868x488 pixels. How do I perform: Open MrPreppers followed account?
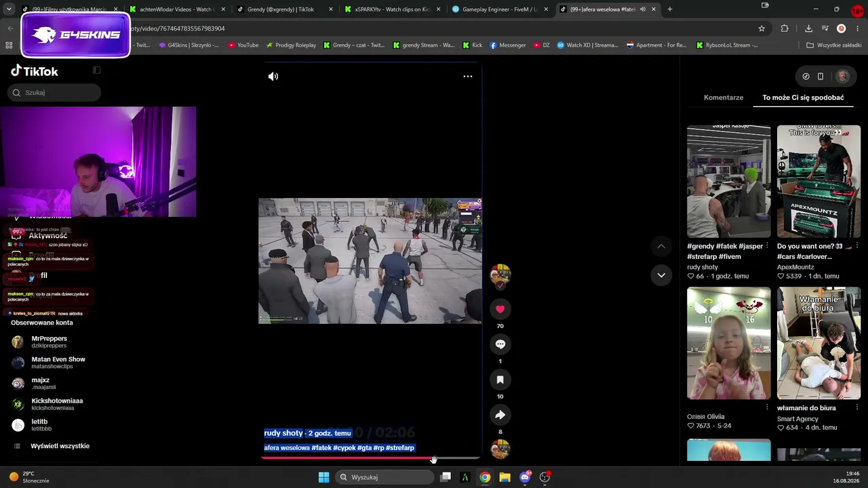49,342
